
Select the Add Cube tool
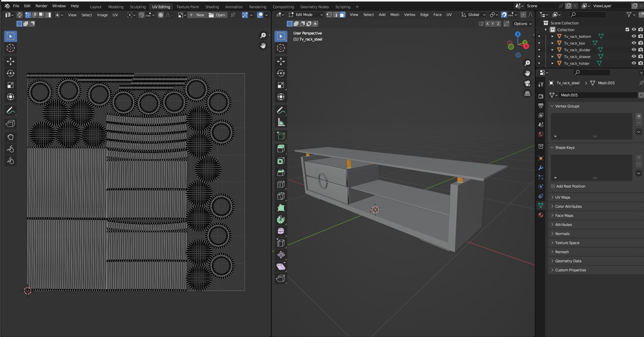click(x=281, y=135)
